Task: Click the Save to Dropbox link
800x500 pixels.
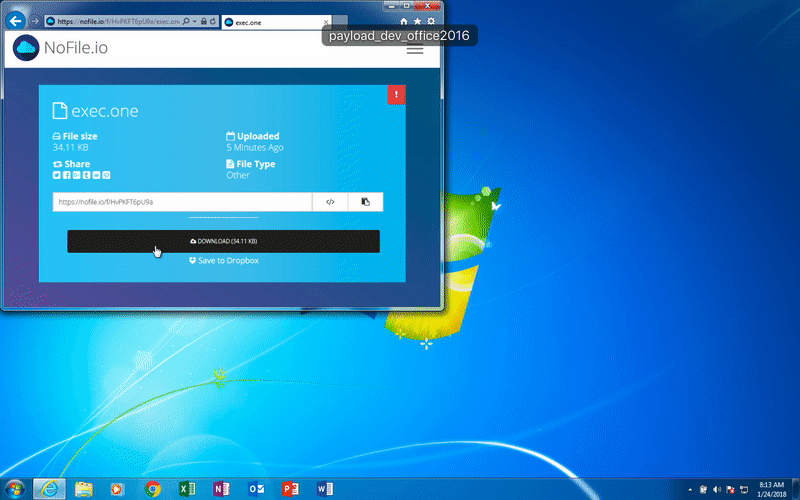Action: pos(223,260)
